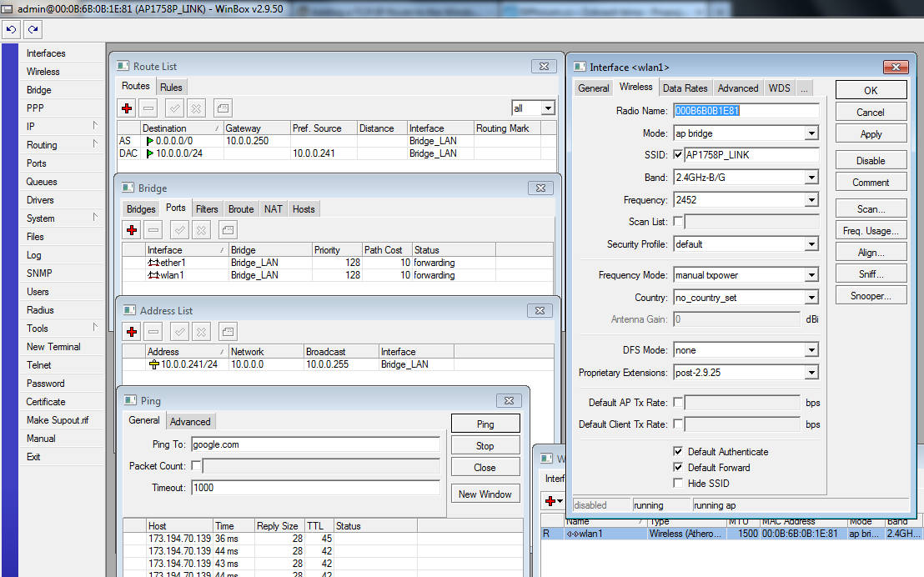Add address with Address List plus icon

(x=132, y=331)
